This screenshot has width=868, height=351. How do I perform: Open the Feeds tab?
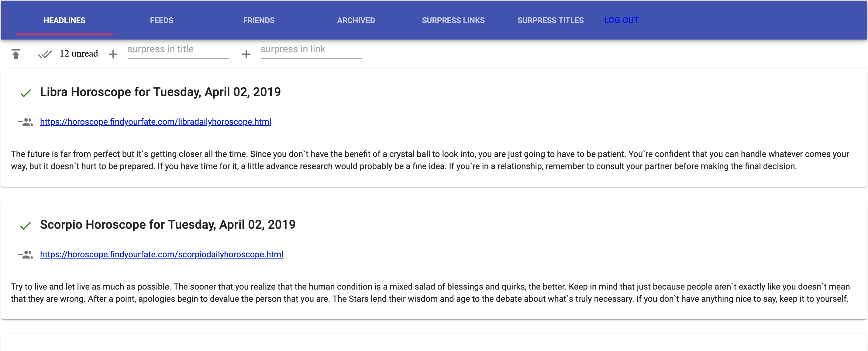(x=161, y=20)
